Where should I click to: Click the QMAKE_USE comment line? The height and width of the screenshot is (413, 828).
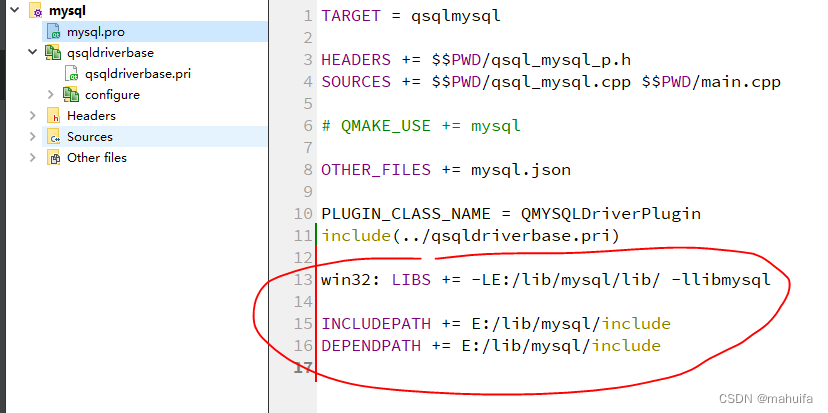(421, 126)
